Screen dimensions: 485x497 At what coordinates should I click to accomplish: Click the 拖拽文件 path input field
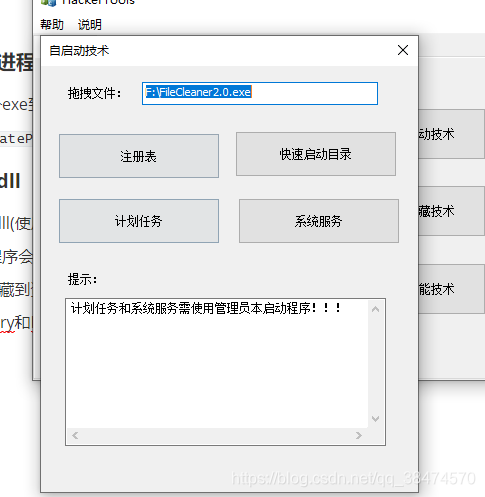tap(260, 93)
